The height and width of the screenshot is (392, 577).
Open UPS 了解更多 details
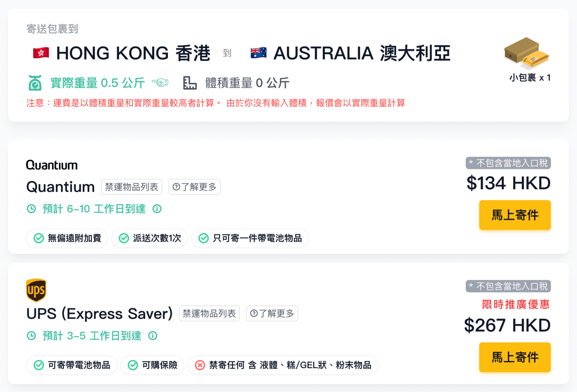pyautogui.click(x=272, y=314)
